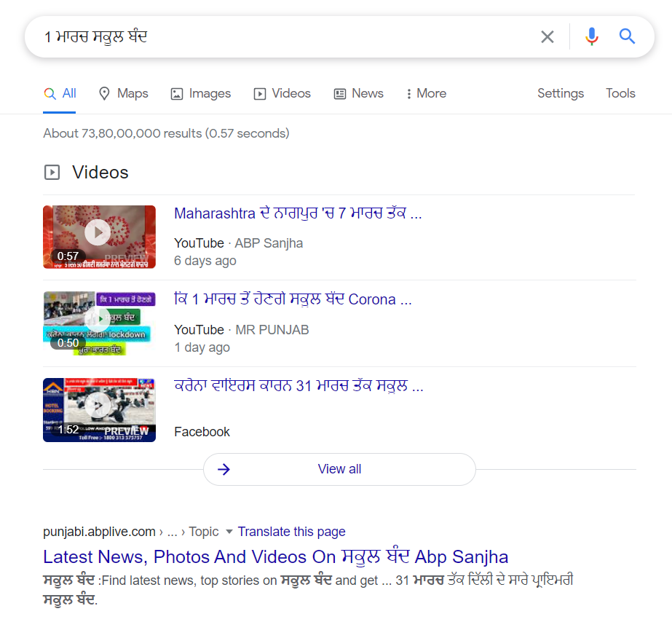
Task: Open the Maps search tab
Action: pos(123,93)
